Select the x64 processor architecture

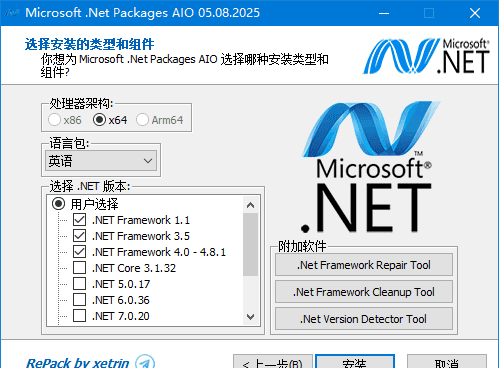pyautogui.click(x=110, y=120)
